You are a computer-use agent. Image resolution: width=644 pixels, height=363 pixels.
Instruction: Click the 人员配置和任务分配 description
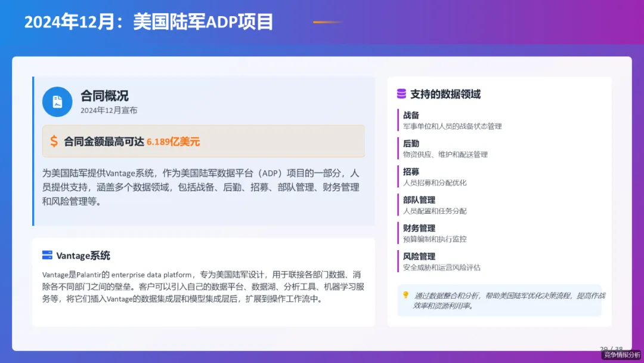click(x=435, y=211)
